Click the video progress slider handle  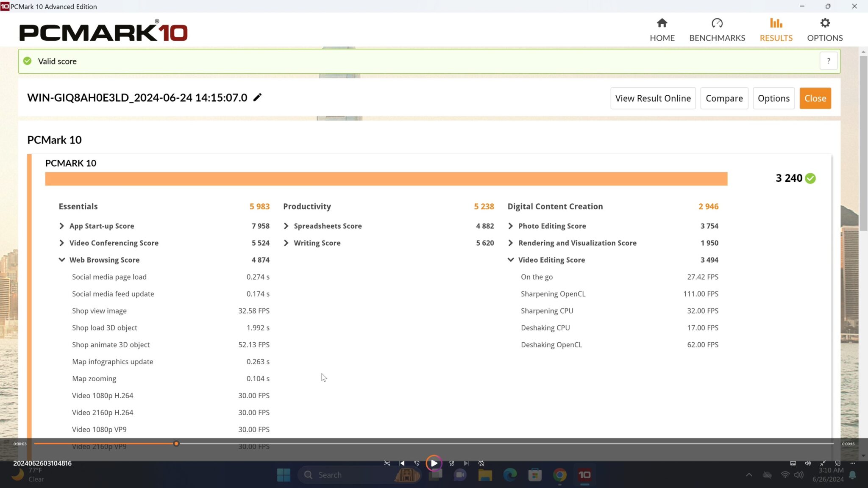pos(176,444)
